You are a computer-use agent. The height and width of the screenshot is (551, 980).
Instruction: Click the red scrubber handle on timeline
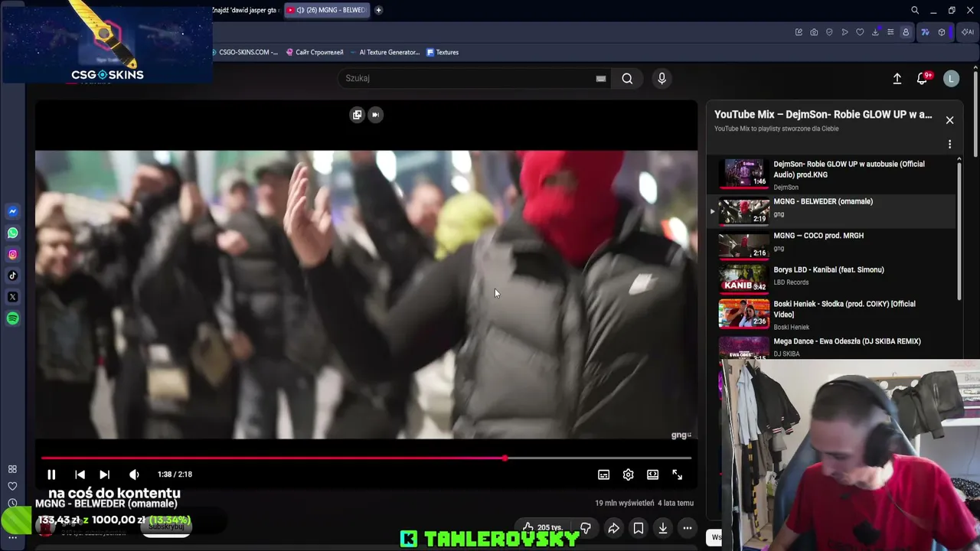[x=505, y=458]
